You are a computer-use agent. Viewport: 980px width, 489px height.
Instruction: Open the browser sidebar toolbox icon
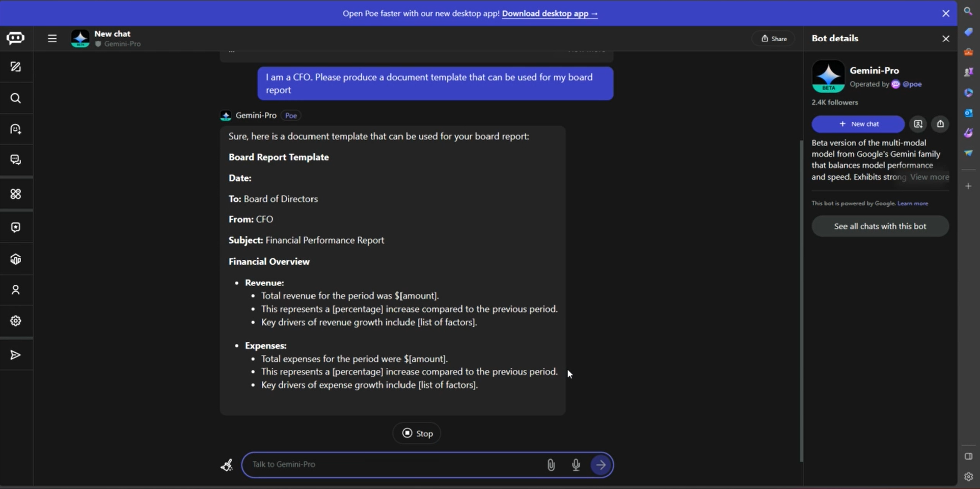[x=968, y=52]
